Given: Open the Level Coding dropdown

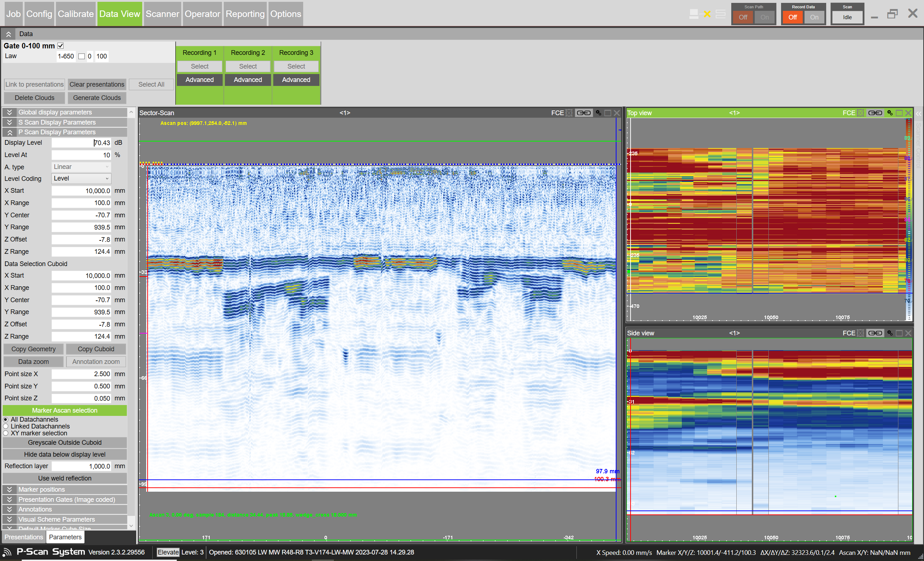Looking at the screenshot, I should pos(81,178).
